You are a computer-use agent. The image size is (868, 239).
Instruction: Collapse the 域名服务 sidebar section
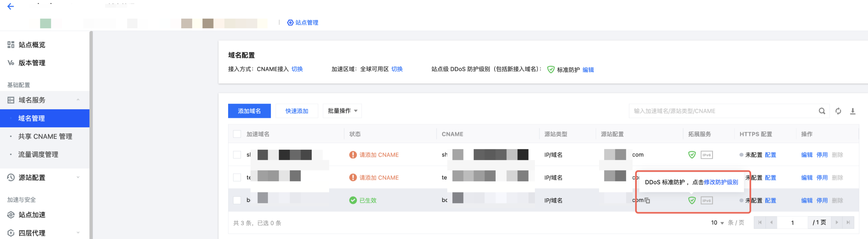[78, 100]
